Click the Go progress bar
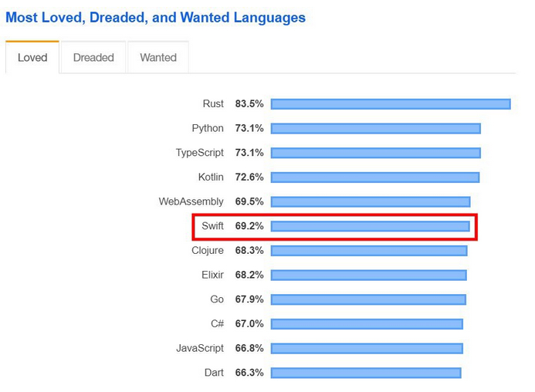This screenshot has height=392, width=535. tap(367, 299)
